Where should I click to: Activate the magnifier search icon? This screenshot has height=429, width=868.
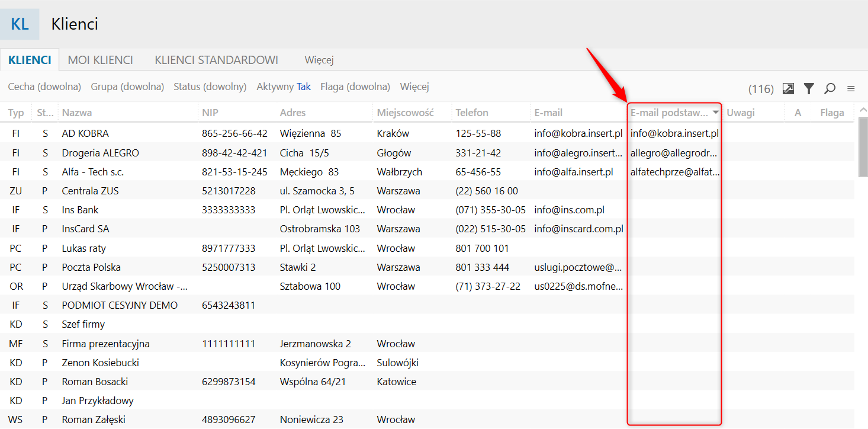[830, 88]
